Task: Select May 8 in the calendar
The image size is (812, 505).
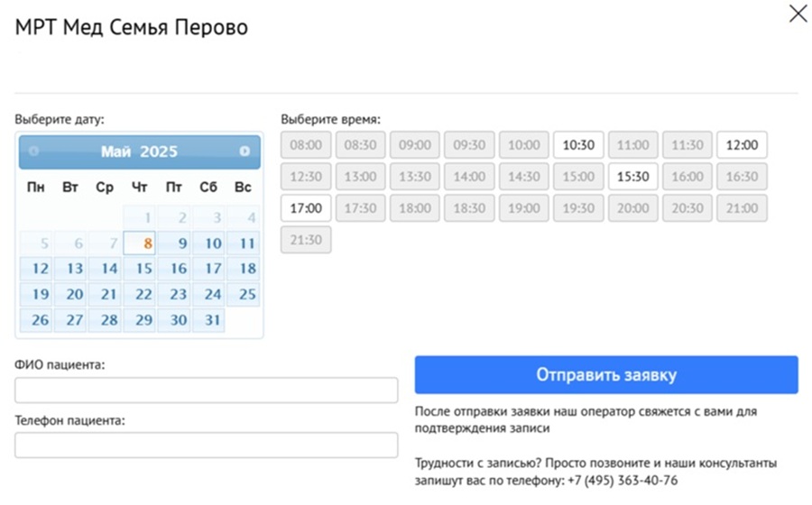Action: [x=139, y=243]
